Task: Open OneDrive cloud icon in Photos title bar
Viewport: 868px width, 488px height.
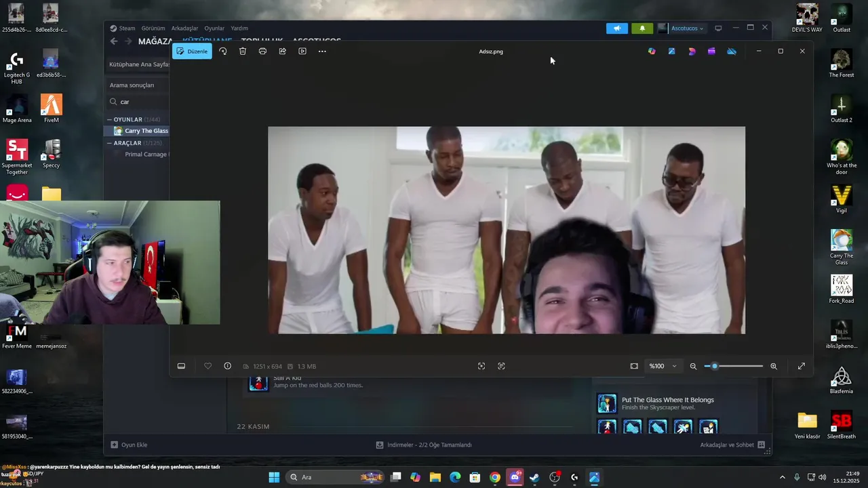Action: pyautogui.click(x=732, y=52)
